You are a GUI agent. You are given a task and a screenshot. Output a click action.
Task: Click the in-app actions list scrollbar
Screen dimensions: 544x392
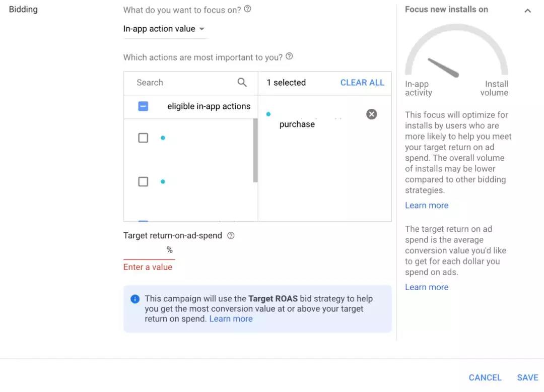point(255,151)
